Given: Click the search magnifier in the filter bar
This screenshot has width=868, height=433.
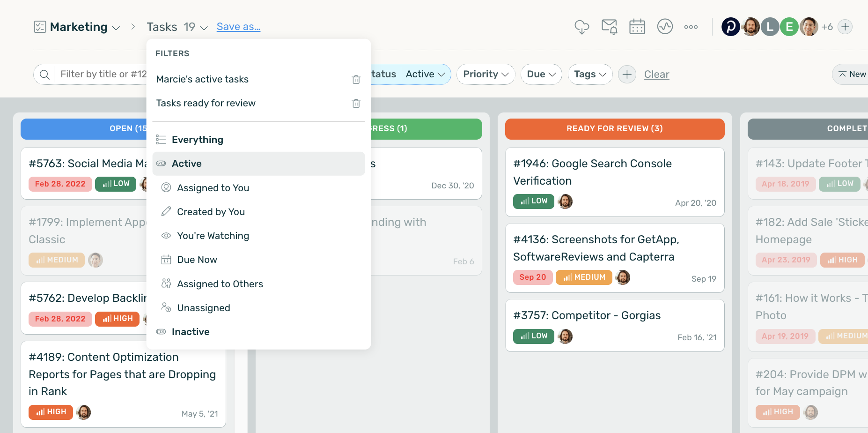Looking at the screenshot, I should pyautogui.click(x=44, y=74).
